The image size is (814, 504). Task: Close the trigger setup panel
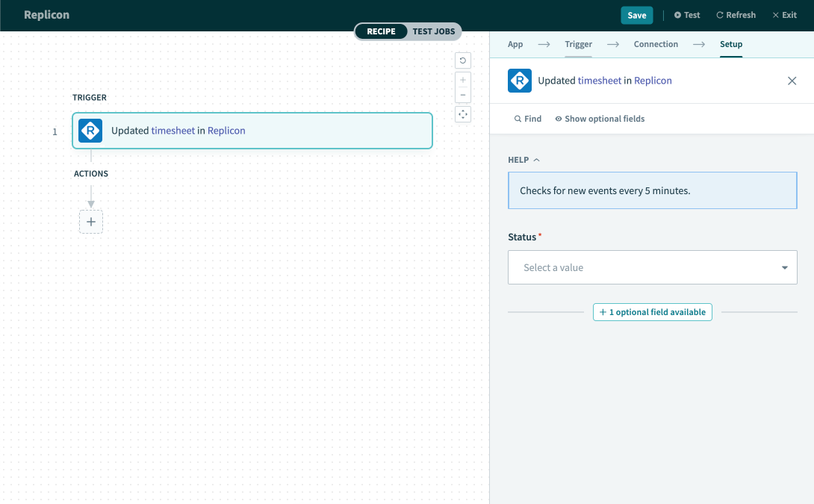pyautogui.click(x=792, y=81)
